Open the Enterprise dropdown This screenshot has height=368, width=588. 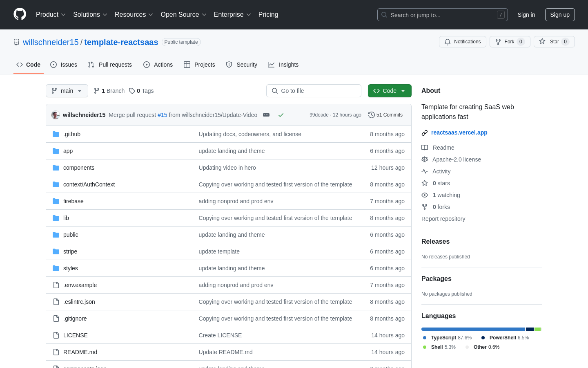(232, 15)
